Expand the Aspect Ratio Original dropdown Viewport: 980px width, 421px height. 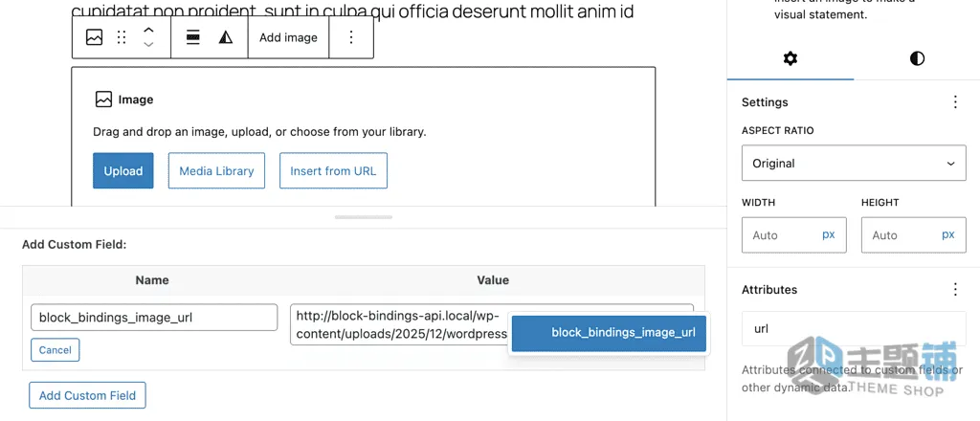(x=854, y=163)
